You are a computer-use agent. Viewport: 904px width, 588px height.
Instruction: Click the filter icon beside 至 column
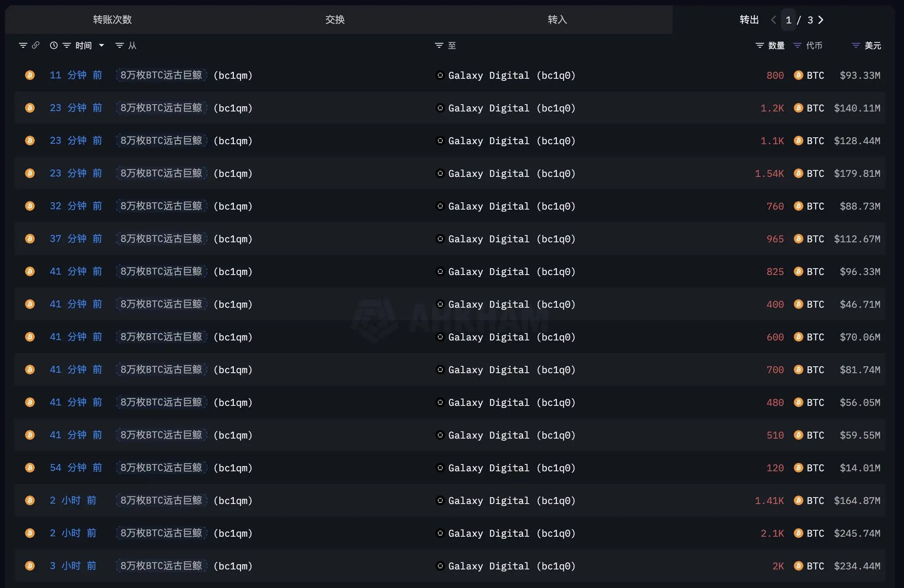(x=439, y=45)
